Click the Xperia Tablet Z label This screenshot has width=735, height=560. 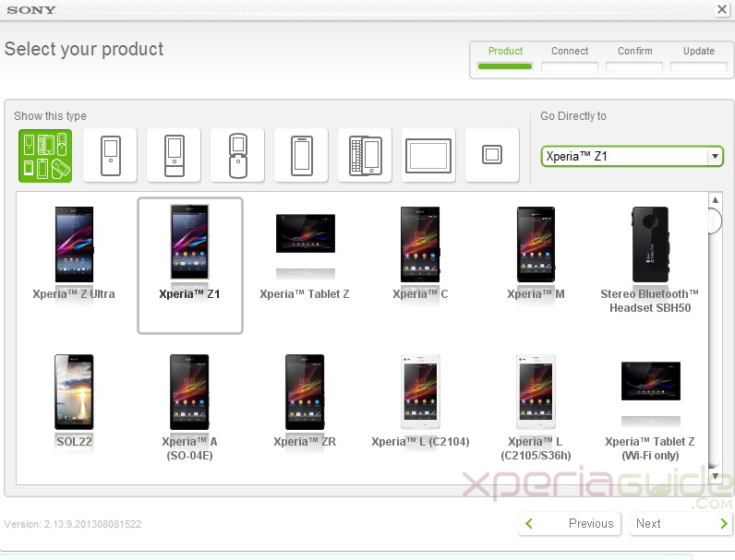point(305,294)
